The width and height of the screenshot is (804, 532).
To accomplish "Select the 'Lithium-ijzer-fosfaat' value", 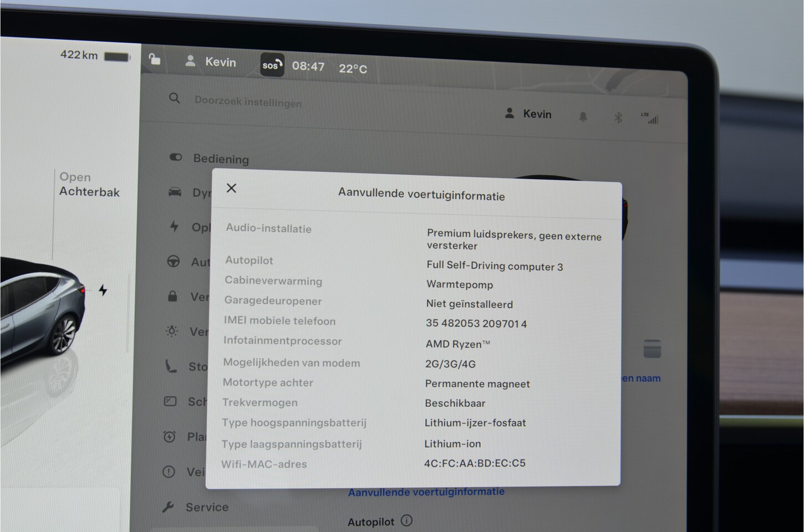I will pyautogui.click(x=475, y=423).
